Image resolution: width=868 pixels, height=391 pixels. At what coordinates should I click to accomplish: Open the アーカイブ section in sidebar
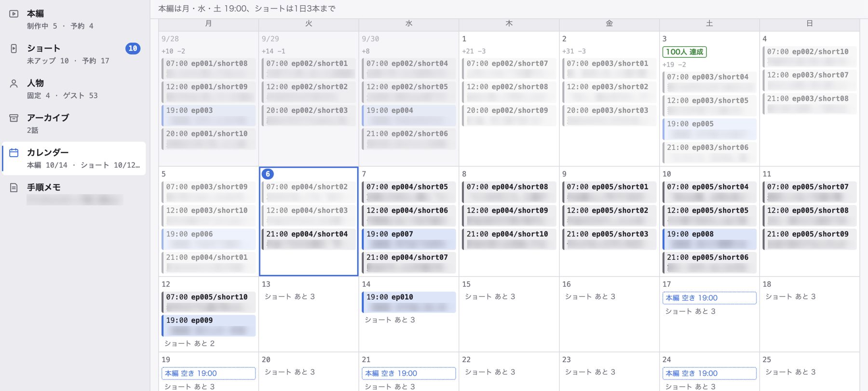click(74, 123)
